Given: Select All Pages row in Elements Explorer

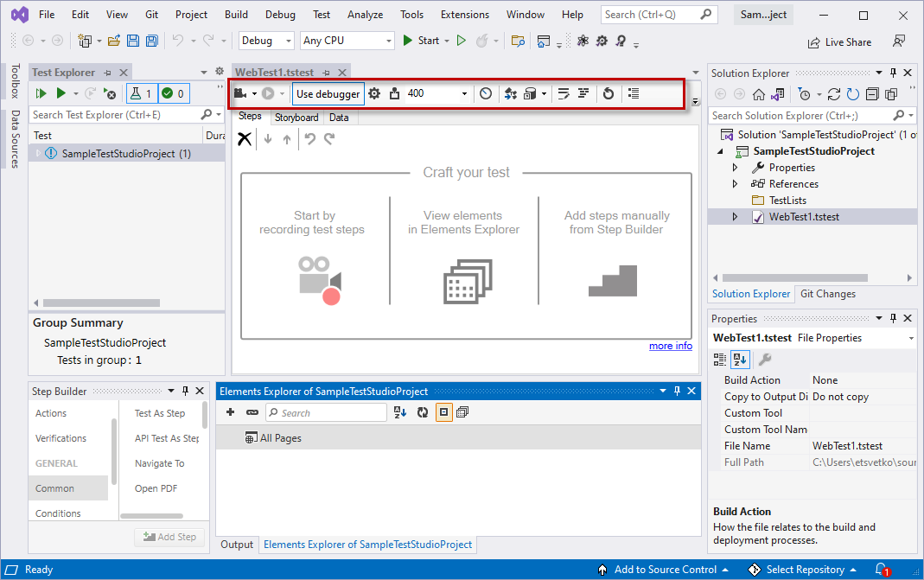Looking at the screenshot, I should click(458, 438).
